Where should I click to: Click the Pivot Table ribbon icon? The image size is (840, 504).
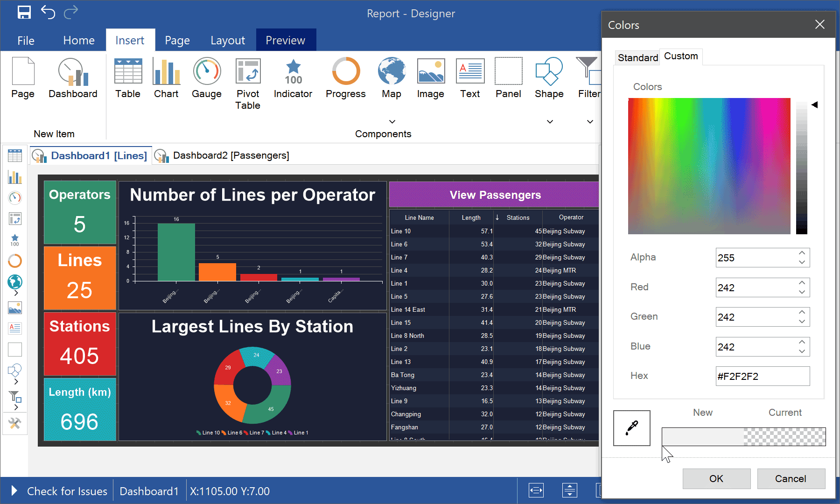(x=248, y=84)
